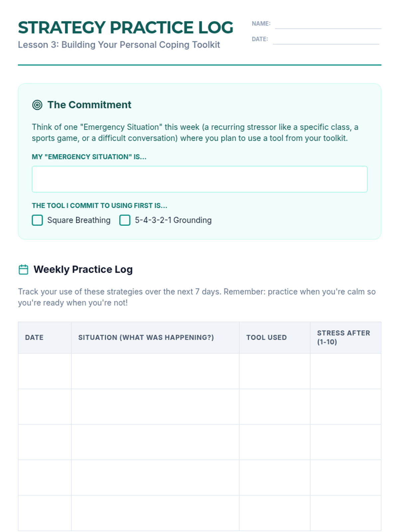
Task: Click the target icon beside The Commitment
Action: [x=37, y=105]
